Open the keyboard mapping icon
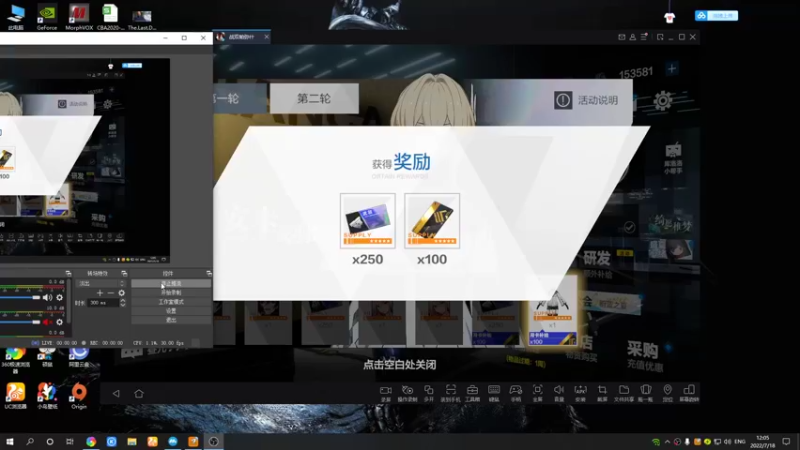Screen dimensions: 800x450 [494, 390]
